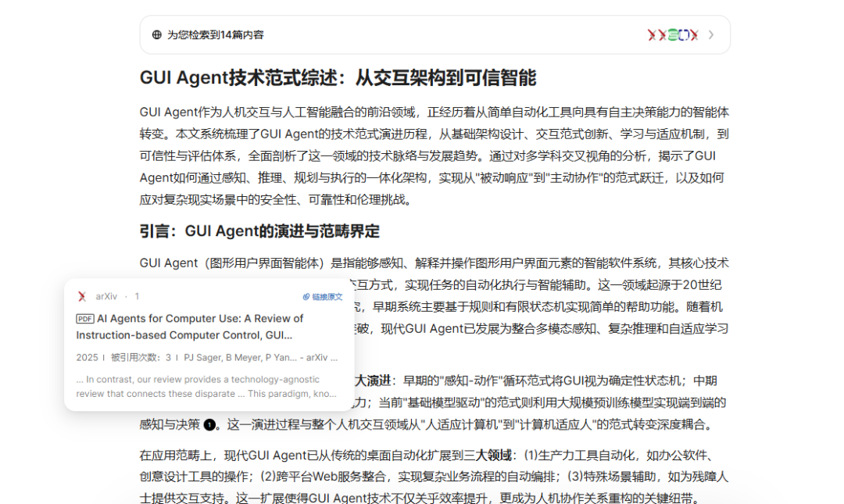Expand the sources list via the right chevron
Image resolution: width=844 pixels, height=504 pixels.
[711, 34]
